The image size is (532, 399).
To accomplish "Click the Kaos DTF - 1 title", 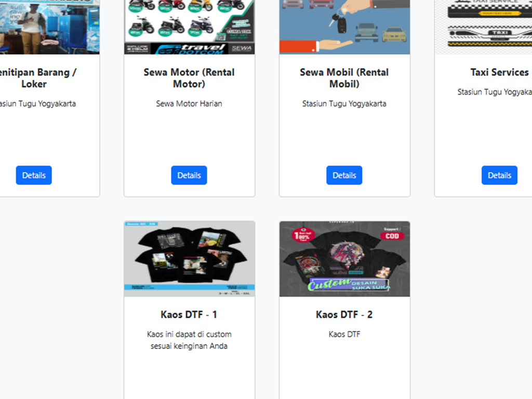I will (x=189, y=314).
